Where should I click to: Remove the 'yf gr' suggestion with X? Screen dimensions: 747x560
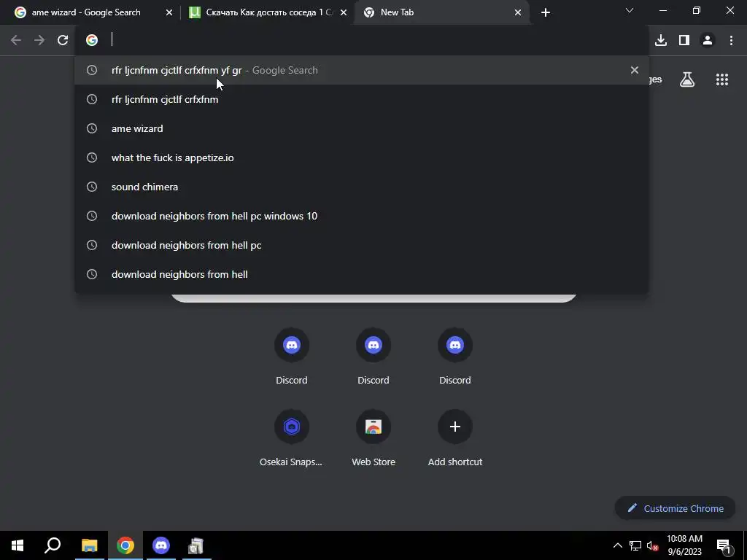[634, 70]
